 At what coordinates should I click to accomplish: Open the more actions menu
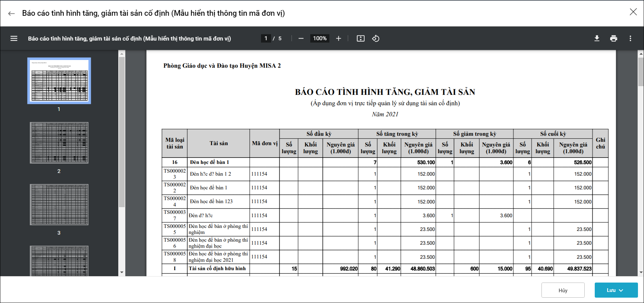(x=630, y=39)
